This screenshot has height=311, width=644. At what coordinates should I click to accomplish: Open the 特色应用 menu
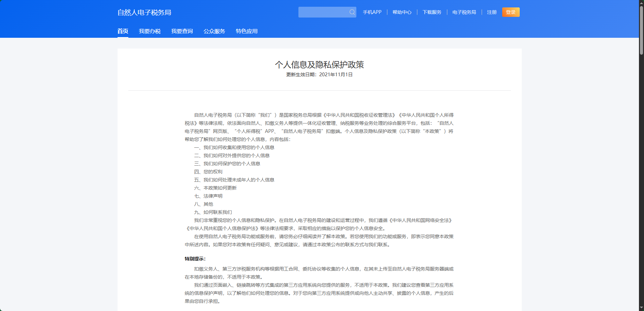[247, 31]
